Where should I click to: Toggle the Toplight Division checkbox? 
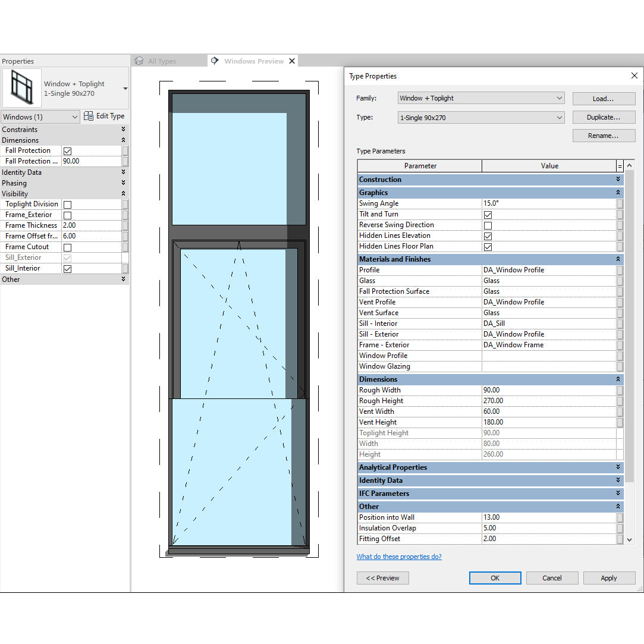pyautogui.click(x=67, y=205)
